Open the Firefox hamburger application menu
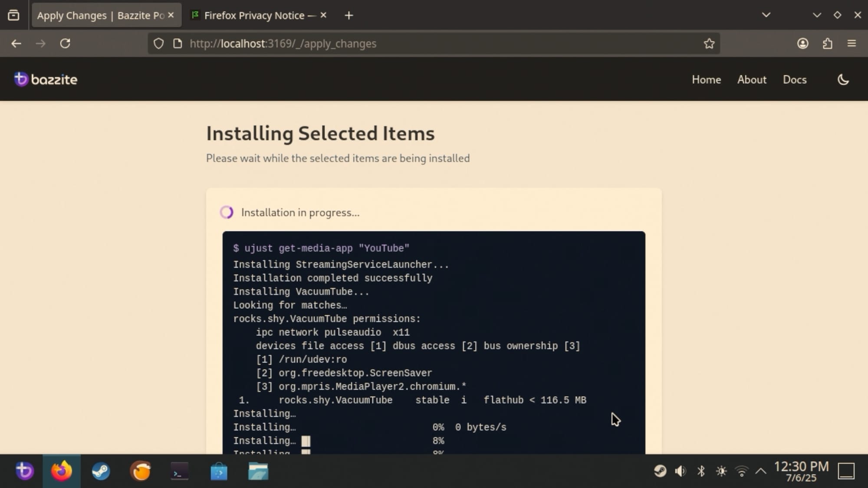 pos(852,43)
